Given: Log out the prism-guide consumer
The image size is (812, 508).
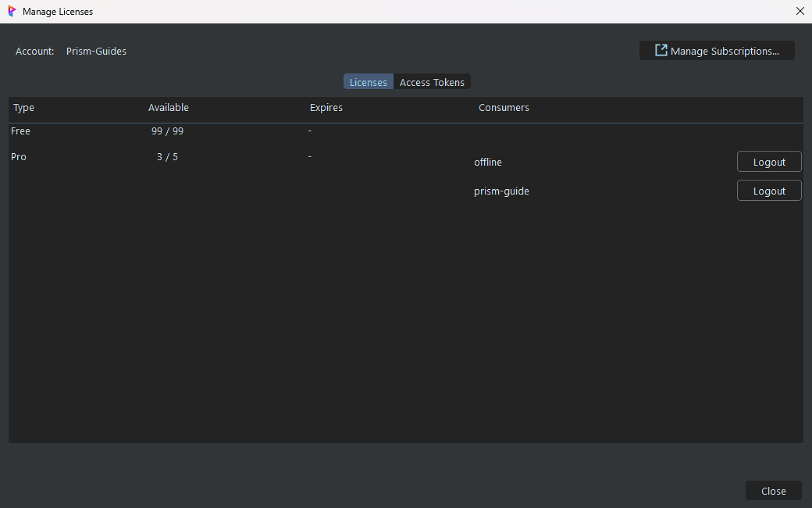Looking at the screenshot, I should click(x=768, y=191).
